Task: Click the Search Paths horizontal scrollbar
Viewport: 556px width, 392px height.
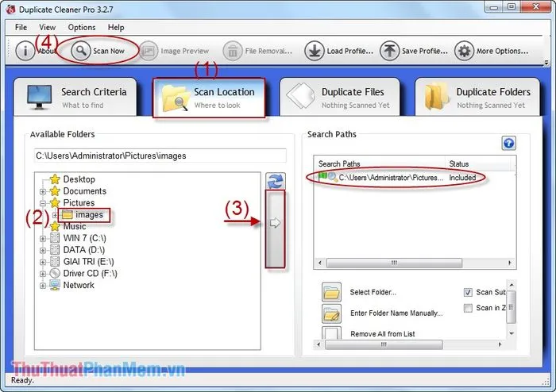Action: tap(413, 263)
